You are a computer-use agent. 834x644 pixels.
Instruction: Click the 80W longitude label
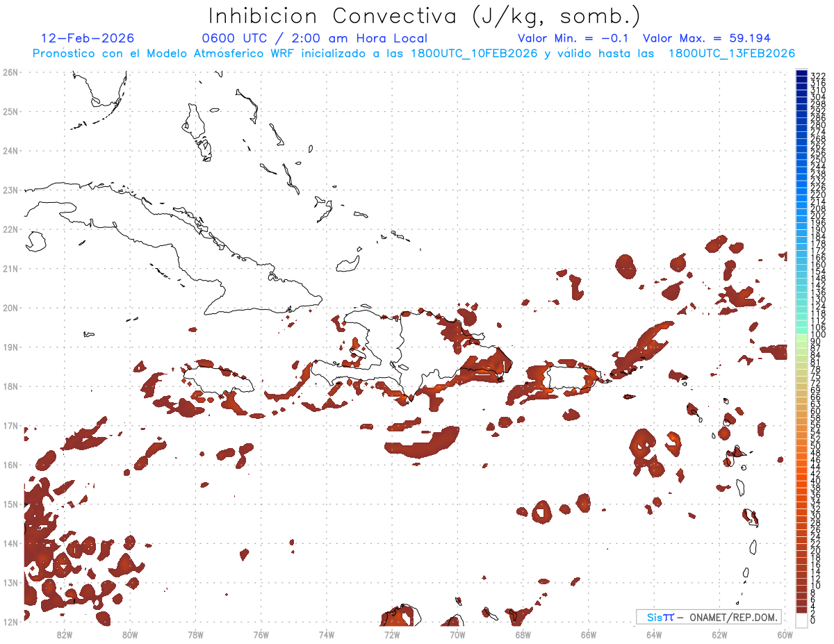tap(130, 634)
